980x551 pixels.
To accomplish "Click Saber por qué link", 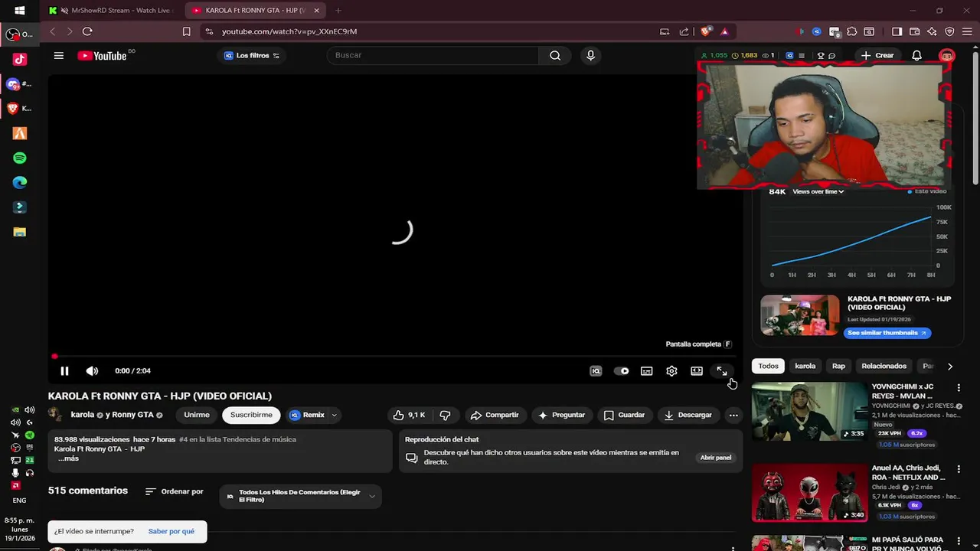I will coord(171,531).
